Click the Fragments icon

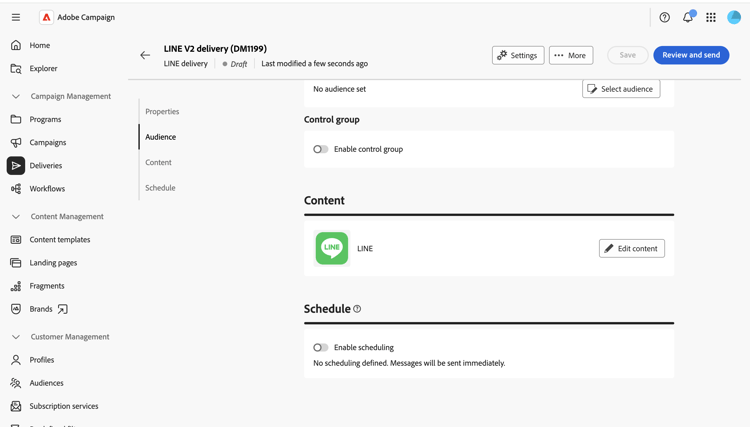16,286
